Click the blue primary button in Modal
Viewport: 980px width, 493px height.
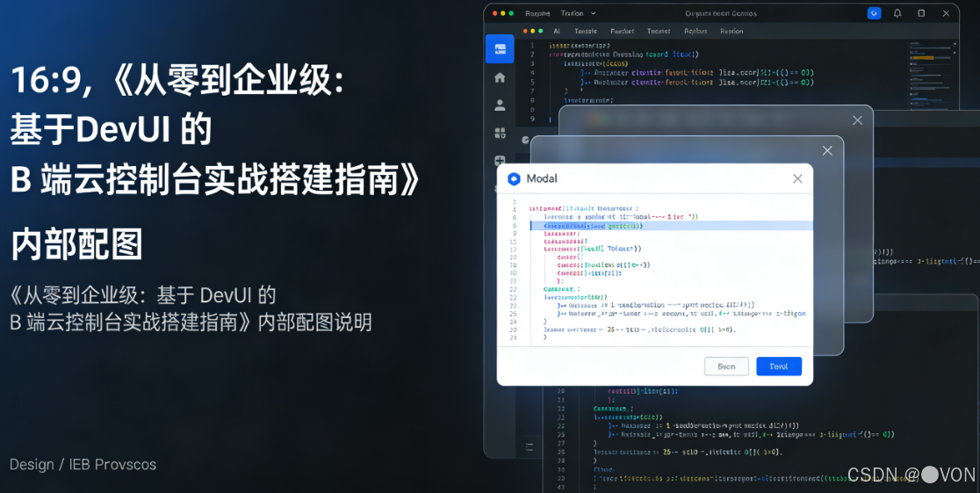[x=779, y=366]
